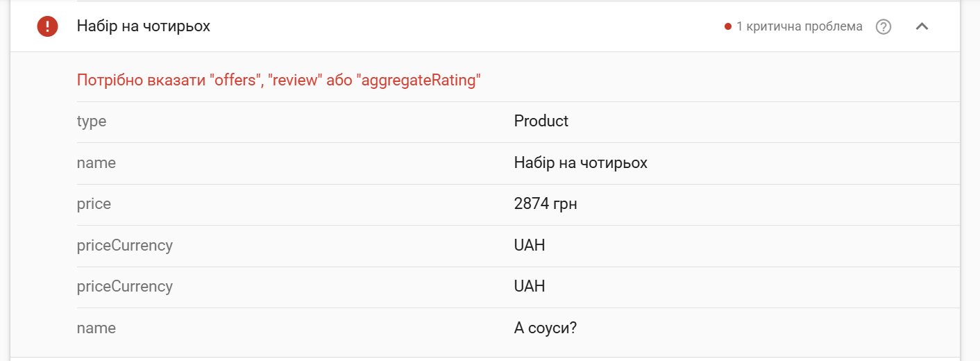Screen dimensions: 980x361
Task: Click the header row of the item panel
Action: tap(485, 26)
